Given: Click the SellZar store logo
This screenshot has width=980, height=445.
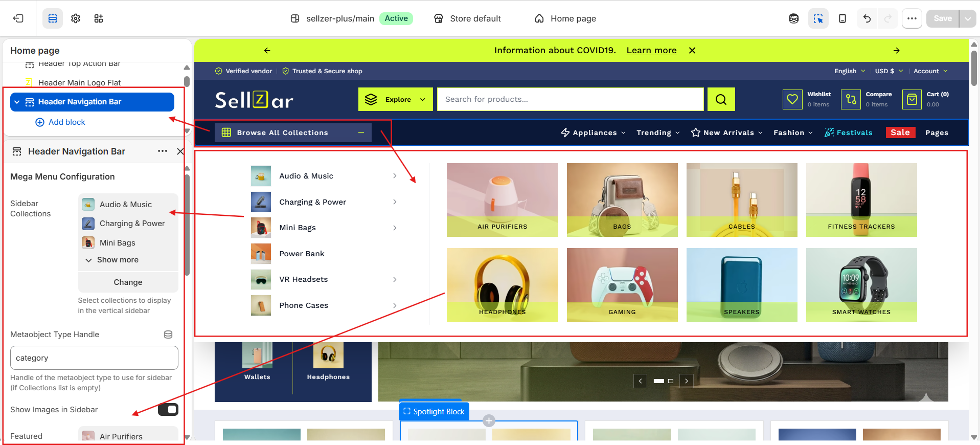Looking at the screenshot, I should [254, 100].
